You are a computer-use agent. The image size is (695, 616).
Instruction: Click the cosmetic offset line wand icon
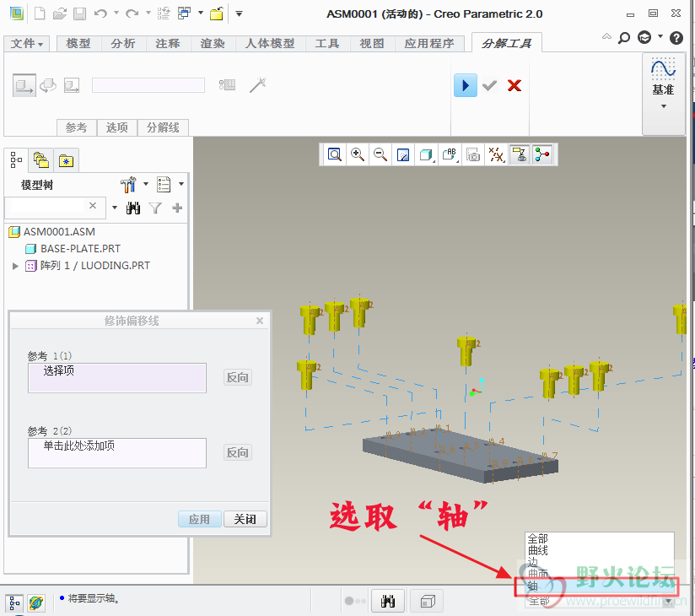pos(257,84)
